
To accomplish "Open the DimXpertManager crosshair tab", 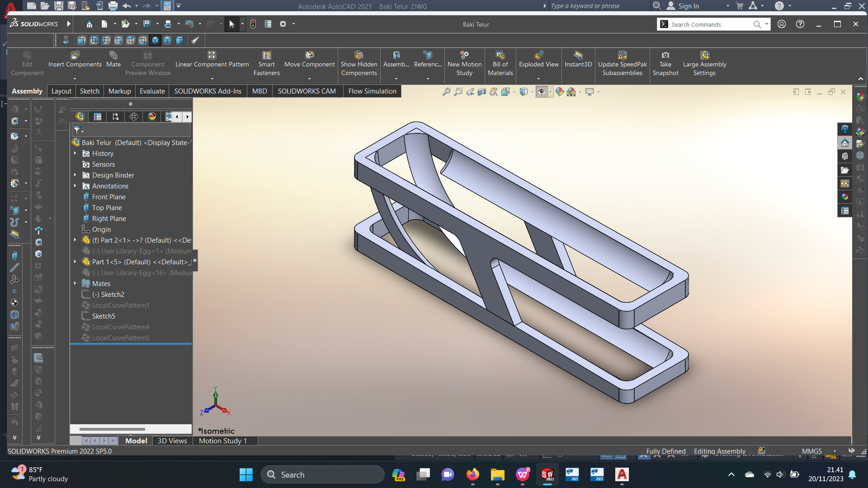I will click(134, 117).
